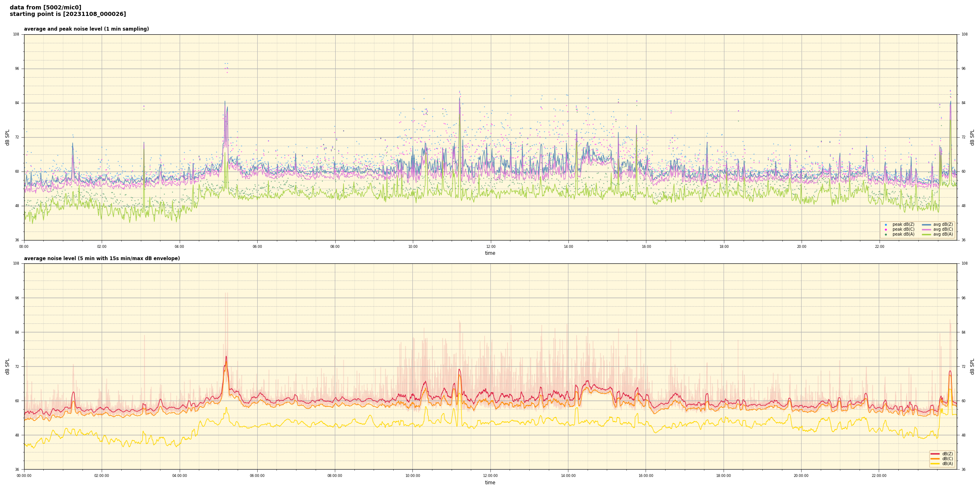The image size is (980, 490).
Task: Click the avg dB(C) legend line
Action: 926,229
